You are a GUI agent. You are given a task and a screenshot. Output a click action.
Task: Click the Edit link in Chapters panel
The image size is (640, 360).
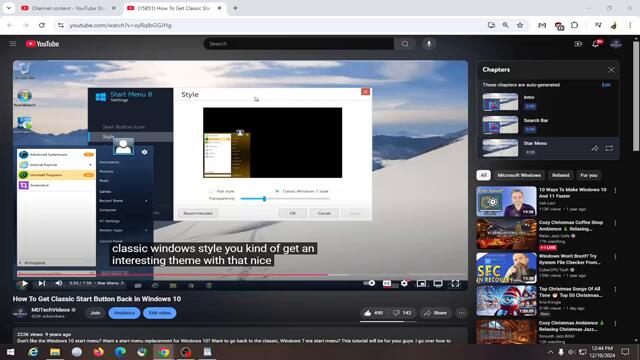(606, 85)
